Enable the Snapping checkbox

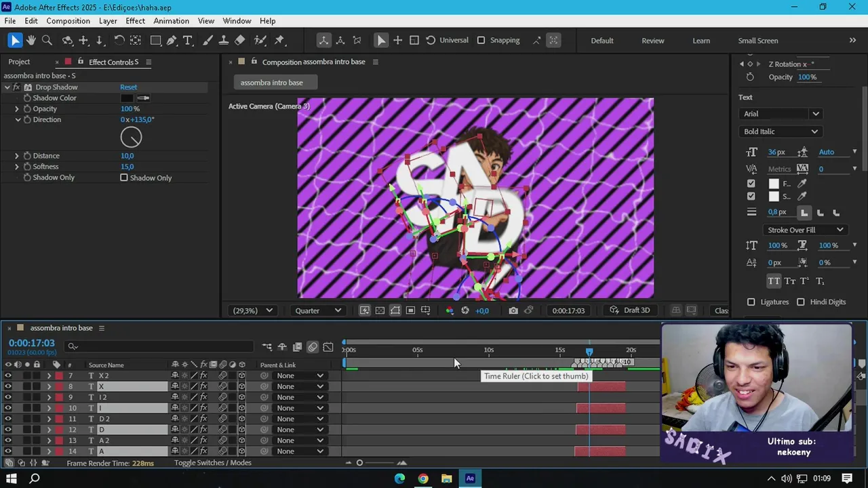[x=481, y=40]
